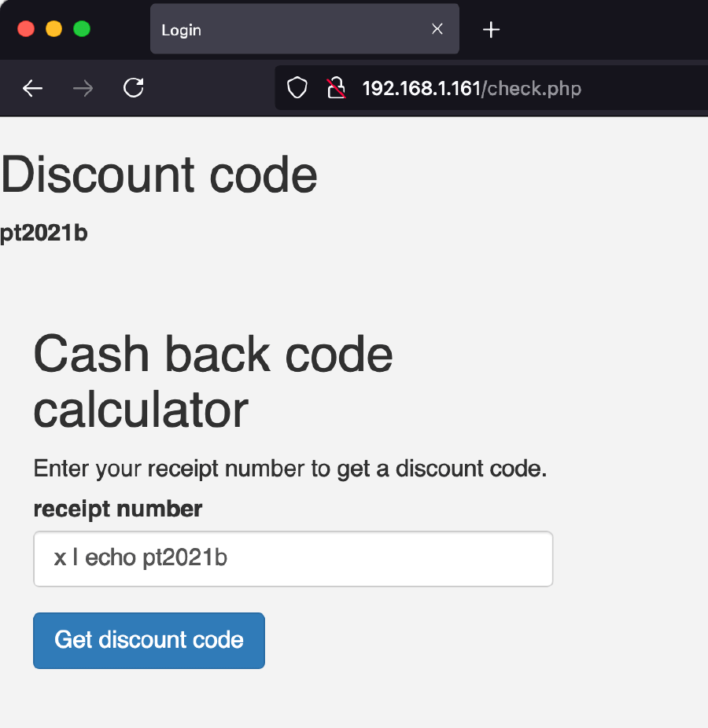This screenshot has height=728, width=708.
Task: Click the check.php path in the URL
Action: 534,88
